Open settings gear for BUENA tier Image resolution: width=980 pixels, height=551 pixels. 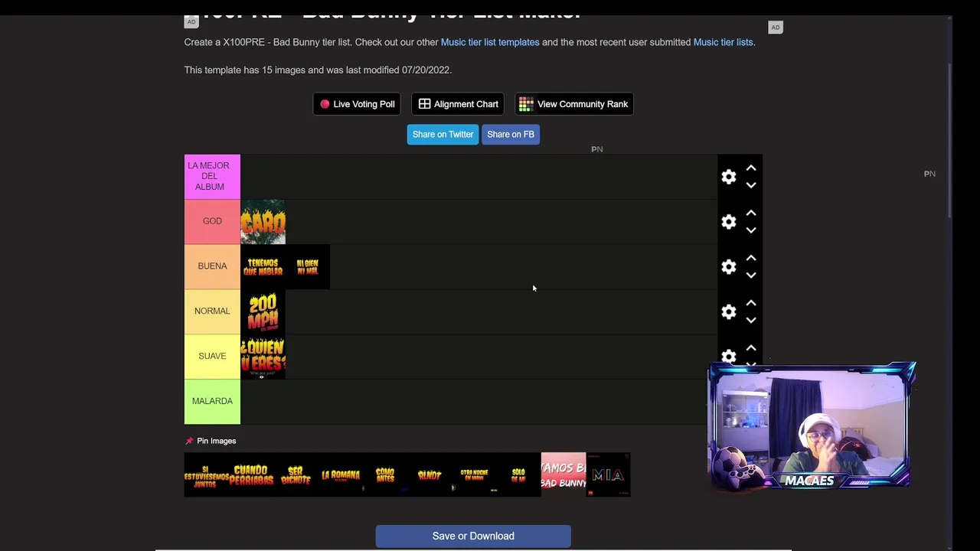pos(729,267)
